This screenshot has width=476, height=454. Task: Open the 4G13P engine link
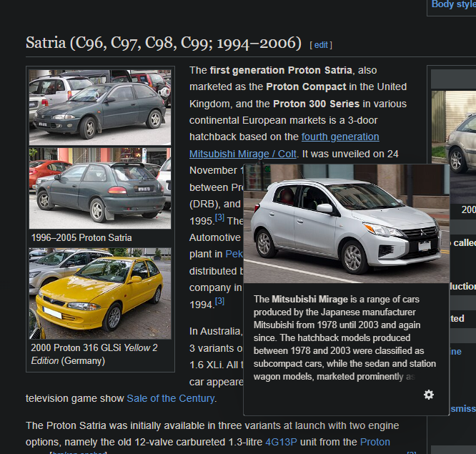click(281, 442)
